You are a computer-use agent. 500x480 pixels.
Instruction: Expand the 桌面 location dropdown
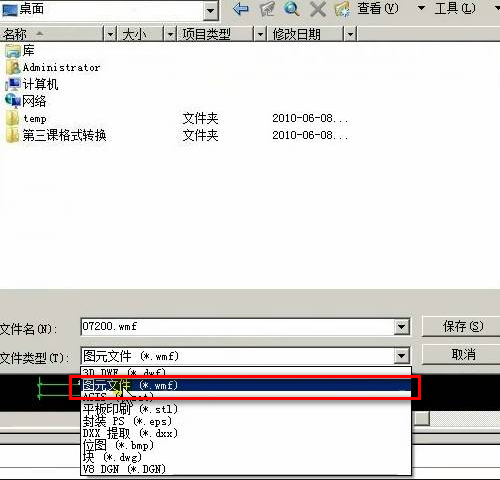[x=210, y=10]
